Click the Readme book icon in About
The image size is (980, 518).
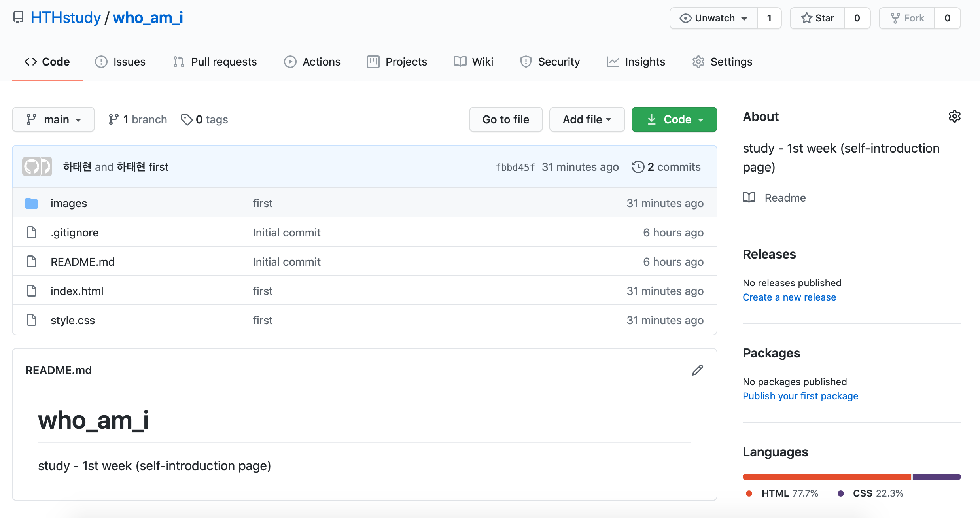749,197
